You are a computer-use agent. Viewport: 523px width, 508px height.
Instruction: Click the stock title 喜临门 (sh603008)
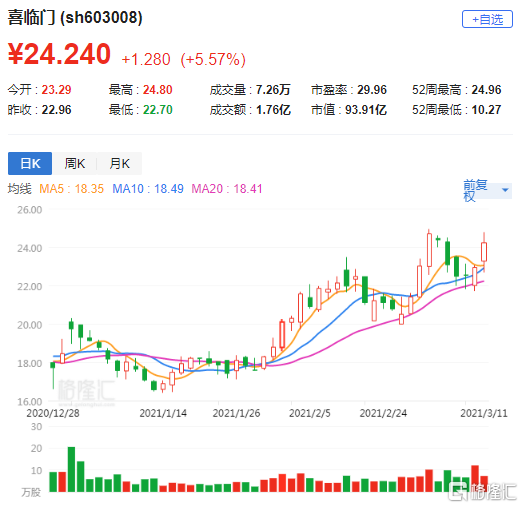75,17
